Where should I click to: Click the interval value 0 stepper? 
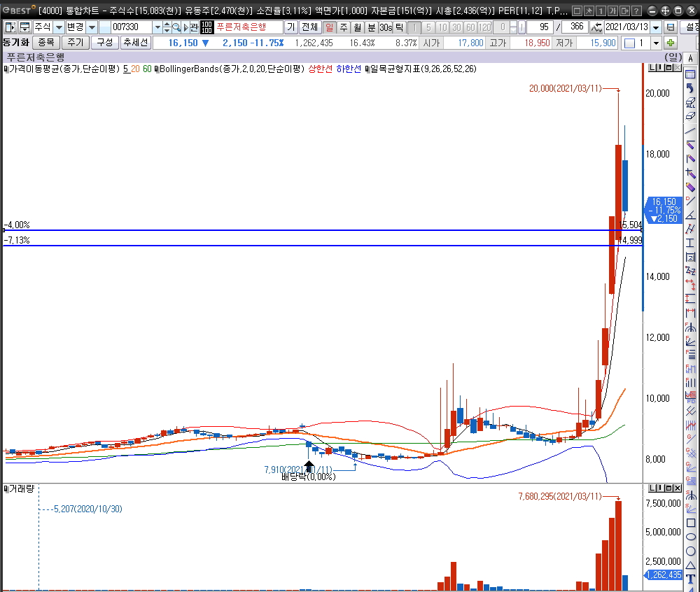pos(513,27)
